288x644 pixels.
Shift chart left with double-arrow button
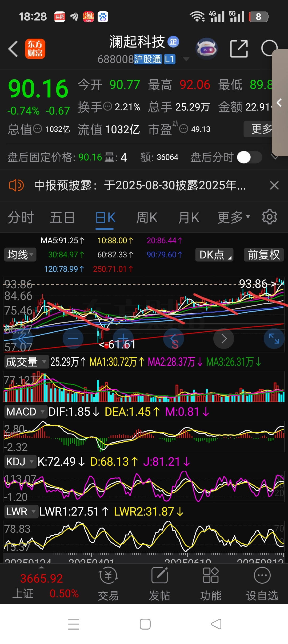(x=23, y=339)
